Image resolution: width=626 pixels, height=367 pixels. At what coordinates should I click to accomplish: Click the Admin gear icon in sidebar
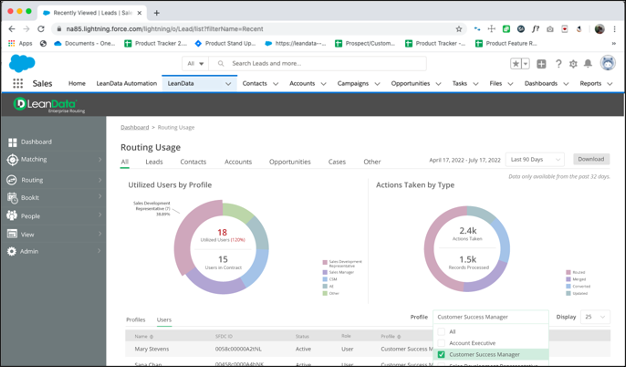[x=12, y=251]
